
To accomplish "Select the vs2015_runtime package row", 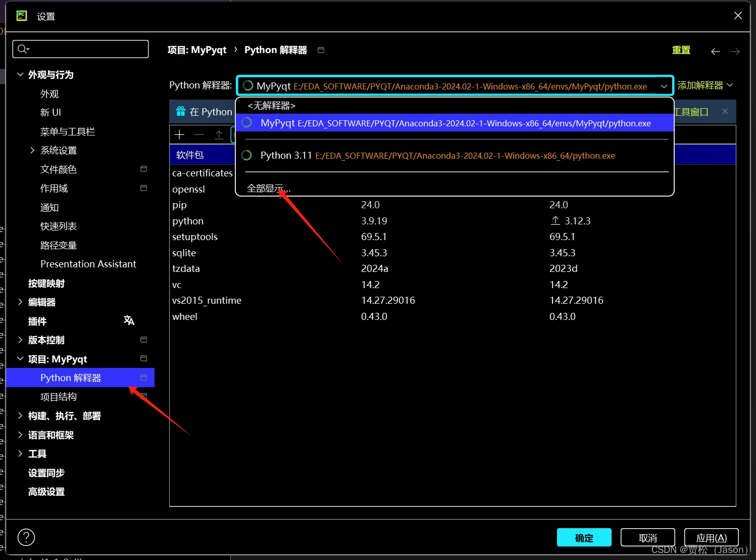I will pyautogui.click(x=452, y=300).
